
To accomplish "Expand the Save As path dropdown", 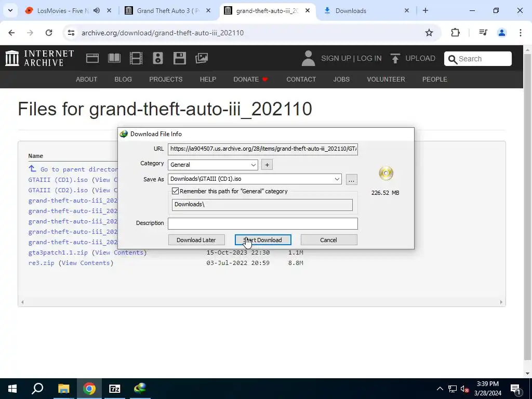I will 337,179.
